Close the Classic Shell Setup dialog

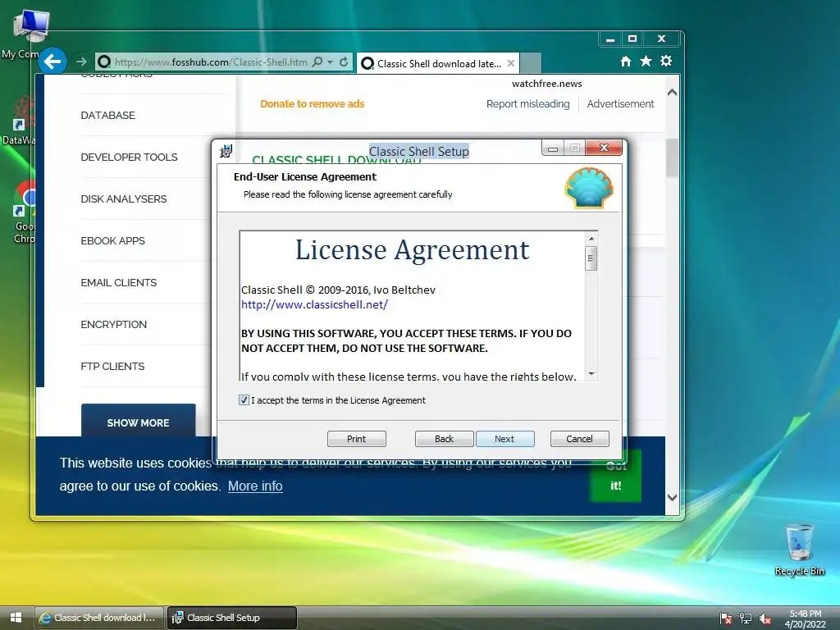pos(604,148)
